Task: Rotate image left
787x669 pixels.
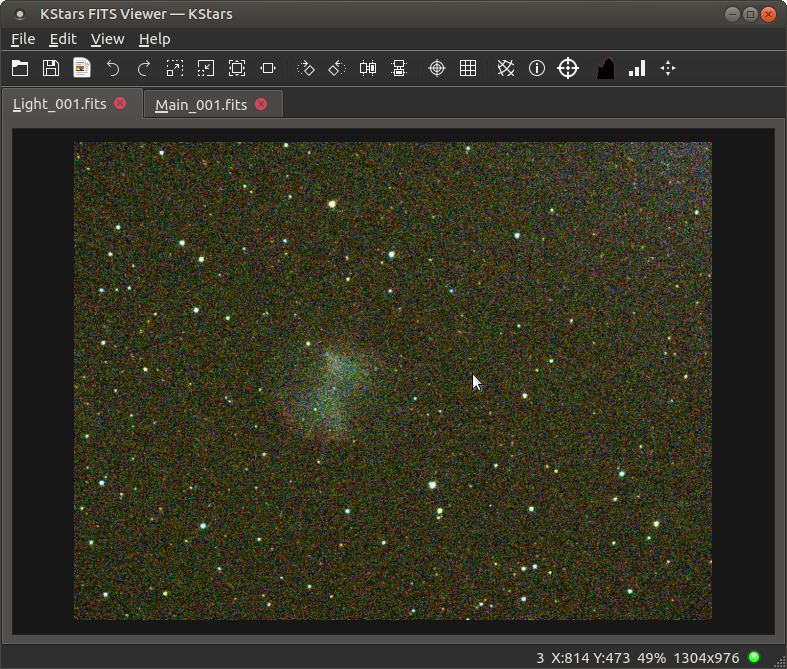Action: point(337,68)
